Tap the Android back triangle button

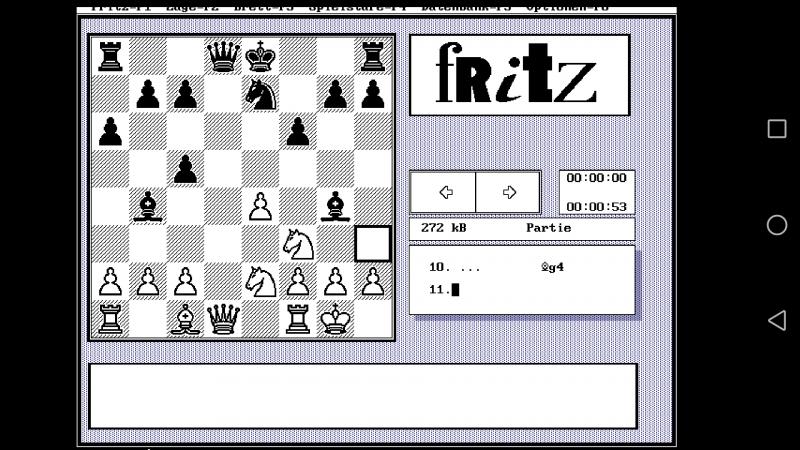(x=776, y=320)
